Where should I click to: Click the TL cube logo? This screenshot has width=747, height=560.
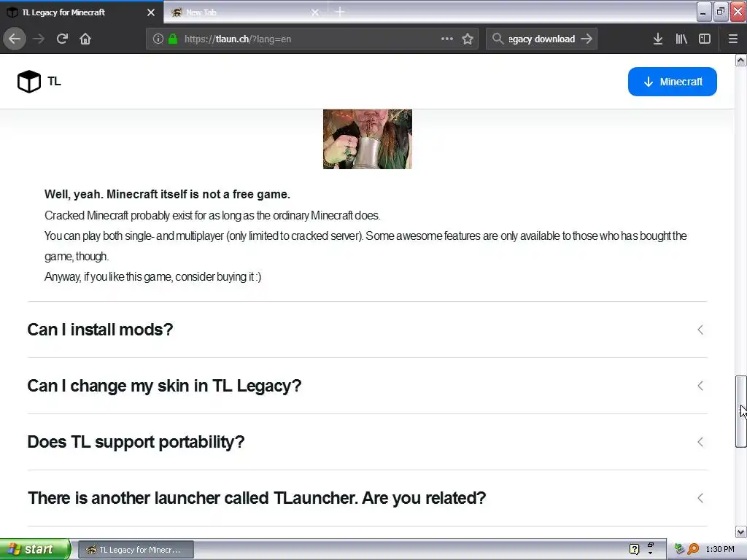click(x=29, y=82)
